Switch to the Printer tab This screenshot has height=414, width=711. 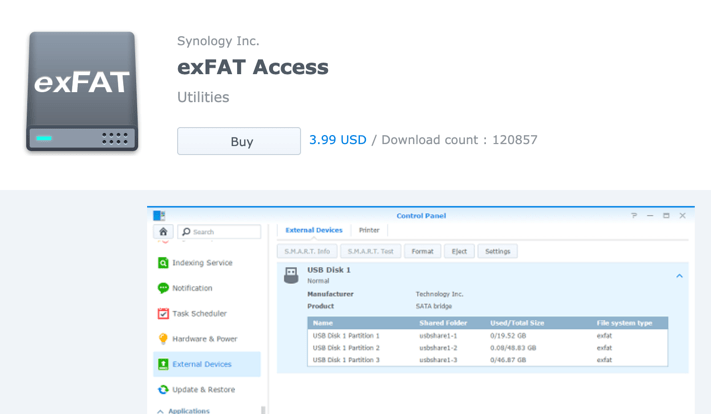369,230
